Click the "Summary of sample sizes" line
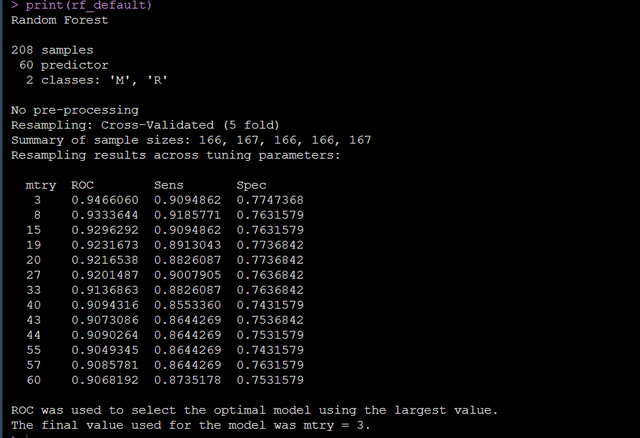 click(190, 140)
